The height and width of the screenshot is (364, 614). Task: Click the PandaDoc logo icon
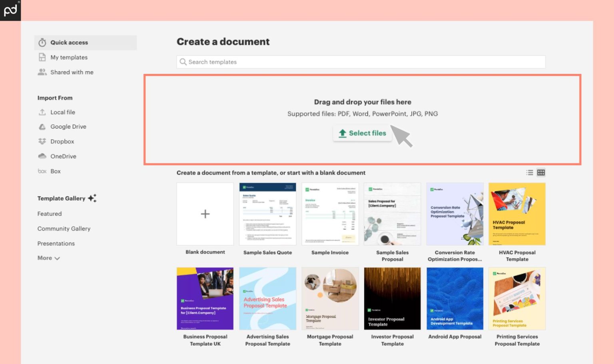pyautogui.click(x=10, y=10)
